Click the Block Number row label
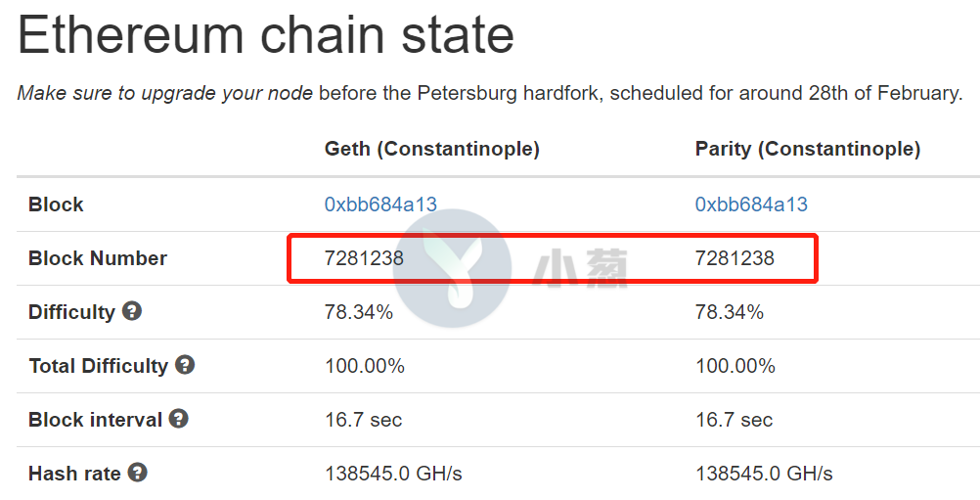Viewport: 980px width, 500px height. coord(98,258)
